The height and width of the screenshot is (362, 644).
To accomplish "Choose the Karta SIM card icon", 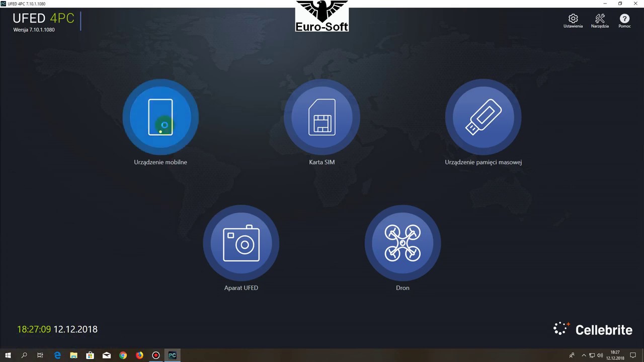I will pyautogui.click(x=322, y=118).
